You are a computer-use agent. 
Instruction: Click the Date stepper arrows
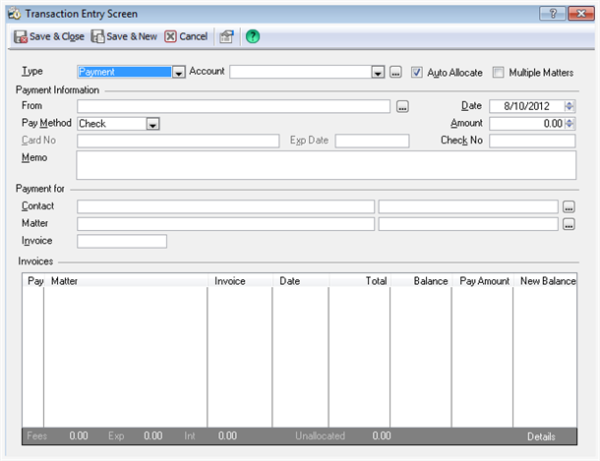[x=569, y=106]
